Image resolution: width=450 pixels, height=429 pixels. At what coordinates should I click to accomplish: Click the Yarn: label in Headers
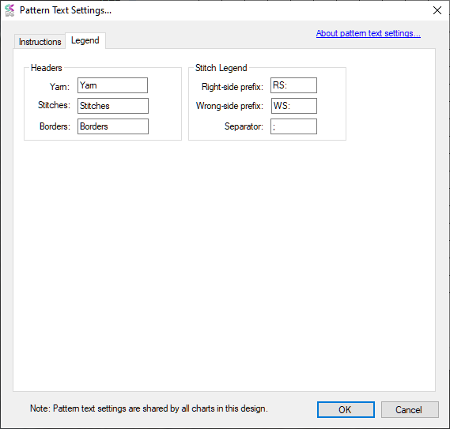point(60,87)
